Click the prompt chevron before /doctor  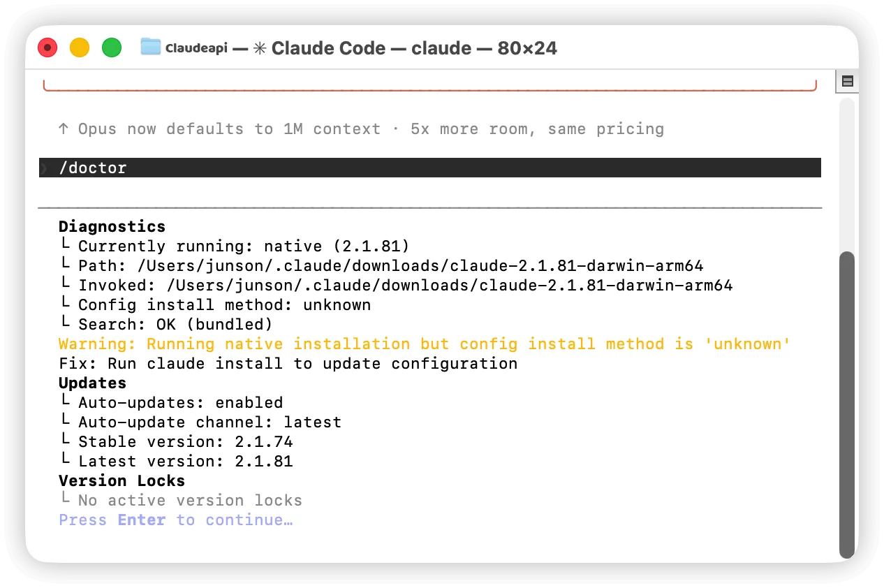(43, 168)
